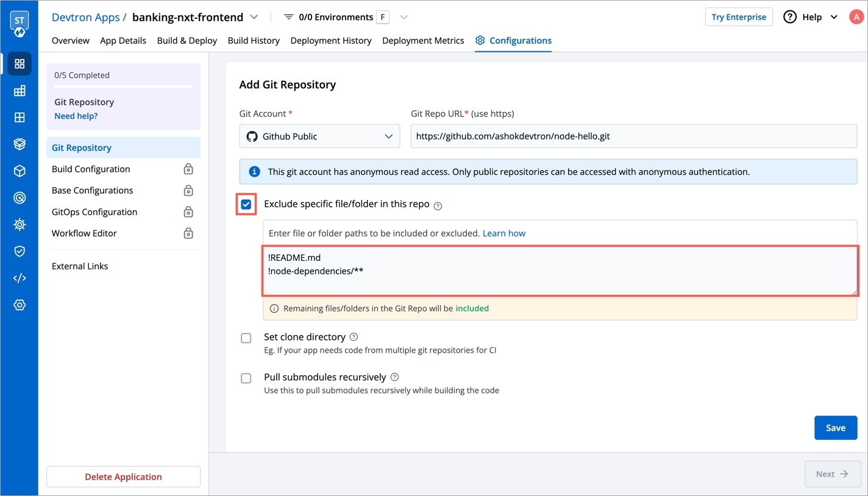The image size is (868, 496).
Task: Click the F badge next to Environments
Action: (x=383, y=17)
